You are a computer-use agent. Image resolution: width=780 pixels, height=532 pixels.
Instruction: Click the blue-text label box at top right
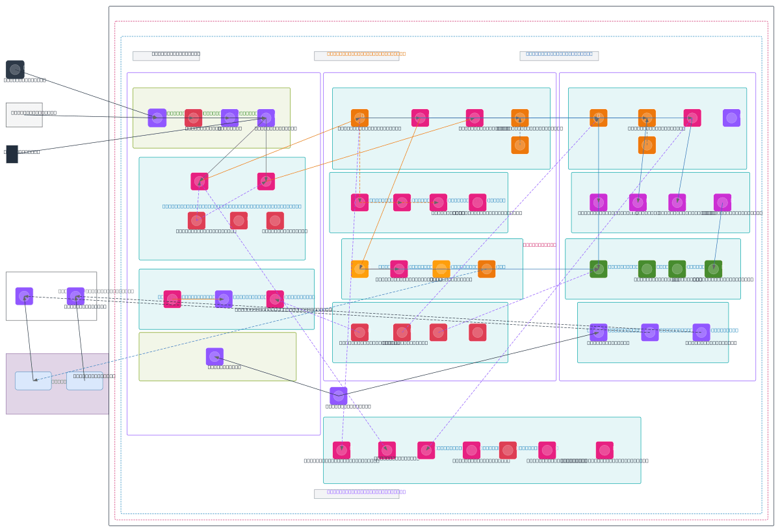(x=558, y=56)
